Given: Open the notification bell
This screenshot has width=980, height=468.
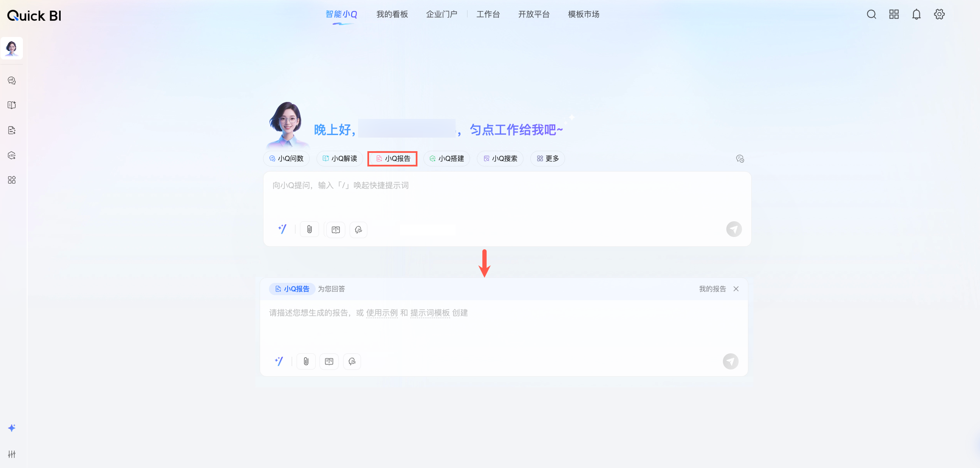Looking at the screenshot, I should coord(916,14).
